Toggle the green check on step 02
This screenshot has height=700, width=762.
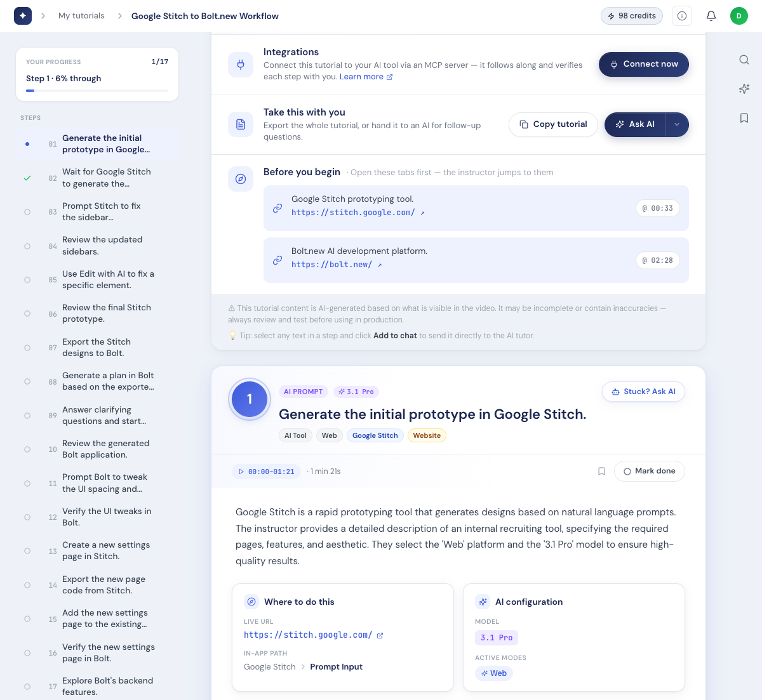pos(27,178)
